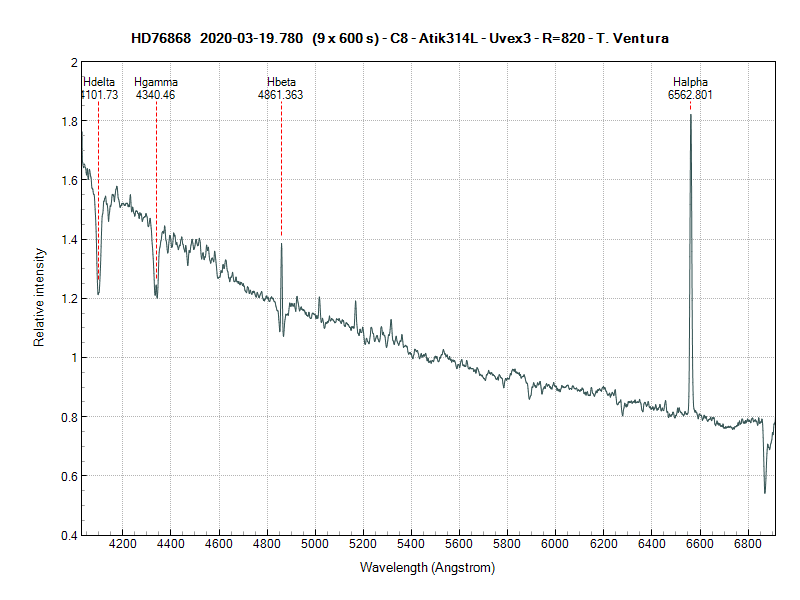Click the tip of the Halpha emission peak

[x=690, y=115]
